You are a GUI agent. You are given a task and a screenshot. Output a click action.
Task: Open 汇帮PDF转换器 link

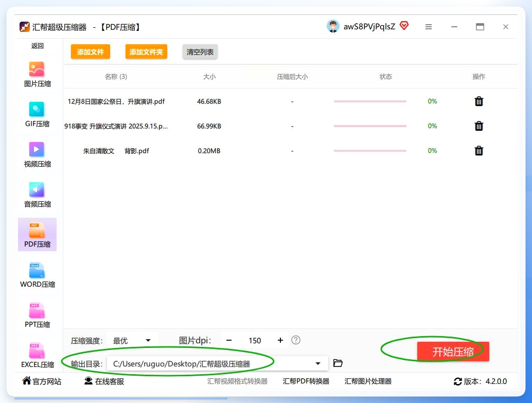tap(306, 381)
